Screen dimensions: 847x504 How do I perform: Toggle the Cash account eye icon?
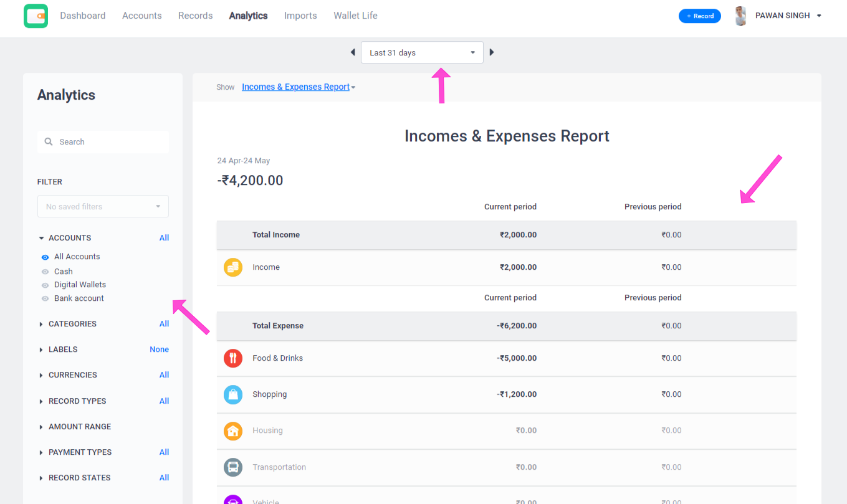click(45, 272)
